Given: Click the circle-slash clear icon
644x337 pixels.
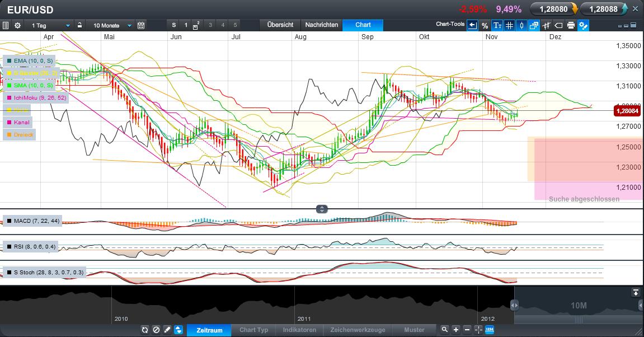Looking at the screenshot, I should point(156,330).
